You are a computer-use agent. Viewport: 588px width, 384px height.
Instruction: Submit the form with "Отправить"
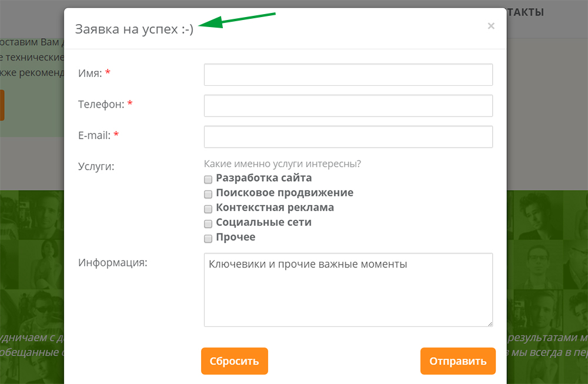[x=457, y=361]
